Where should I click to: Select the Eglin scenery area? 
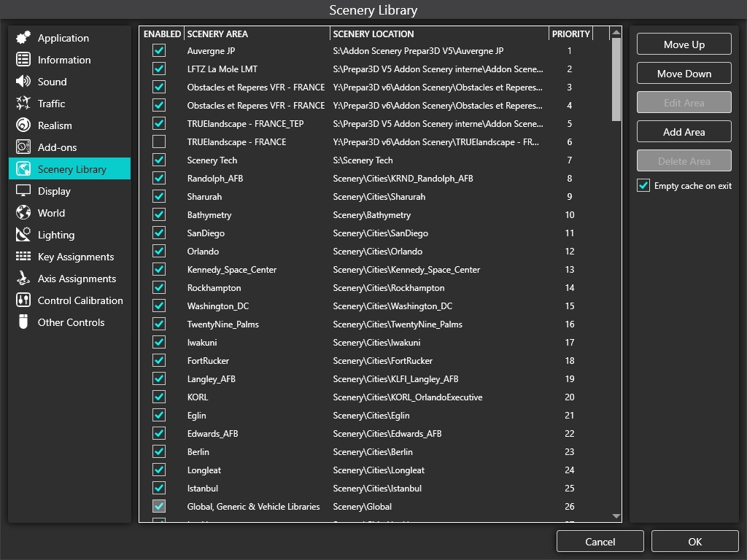click(x=374, y=415)
